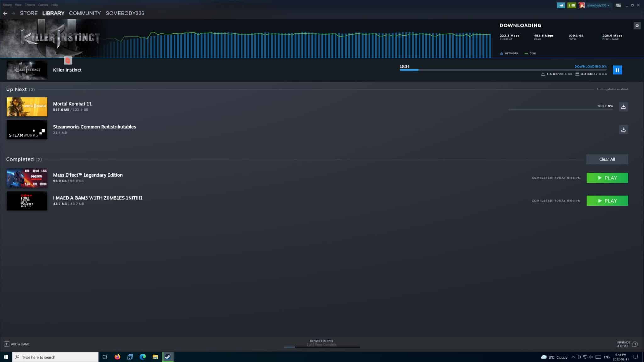Open the ENG language selector in the taskbar
This screenshot has width=644, height=362.
[x=607, y=357]
